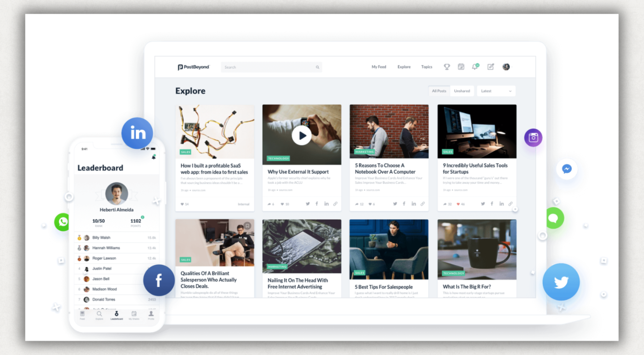Viewport: 644px width, 355px height.
Task: Open the leaderboard trophy icon in top navigation
Action: click(x=447, y=67)
